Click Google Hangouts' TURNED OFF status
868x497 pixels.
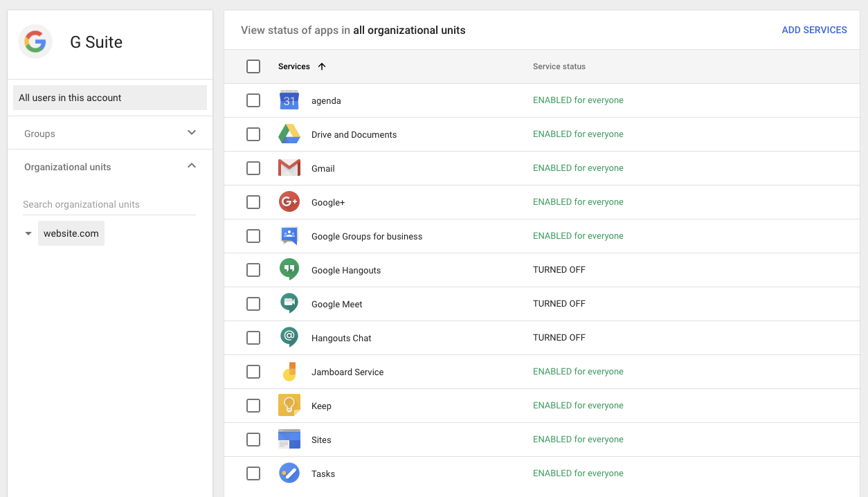559,270
